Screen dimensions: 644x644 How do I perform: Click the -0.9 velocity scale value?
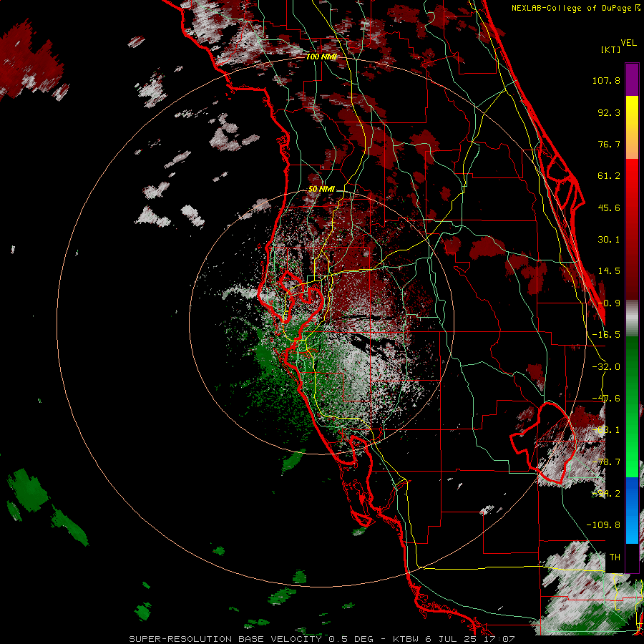point(609,303)
